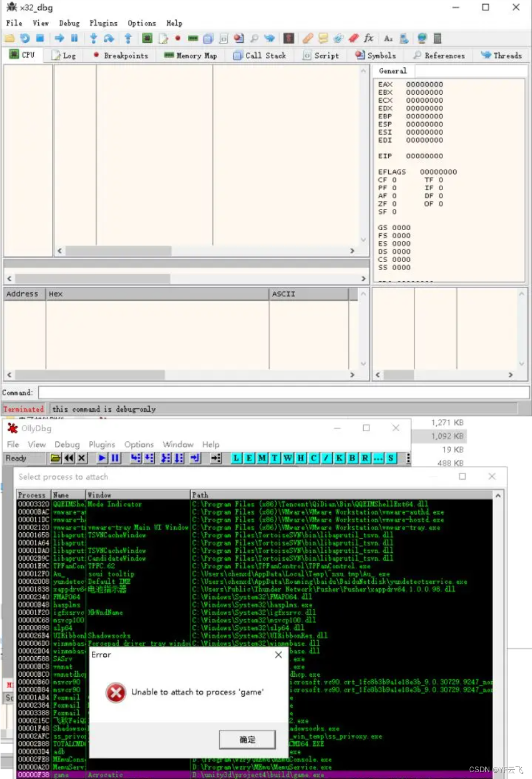The image size is (532, 779).
Task: Click the fx Functions icon in x32dbg toolbar
Action: click(x=369, y=38)
